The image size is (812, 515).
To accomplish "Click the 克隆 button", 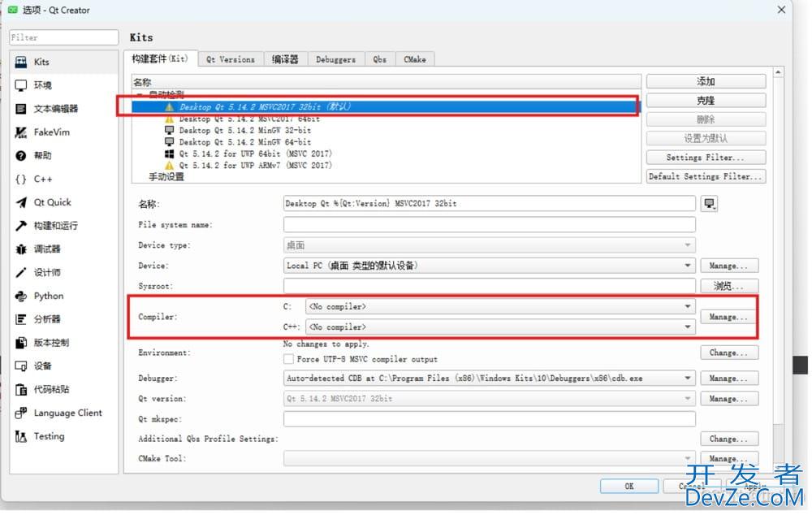I will pyautogui.click(x=706, y=101).
